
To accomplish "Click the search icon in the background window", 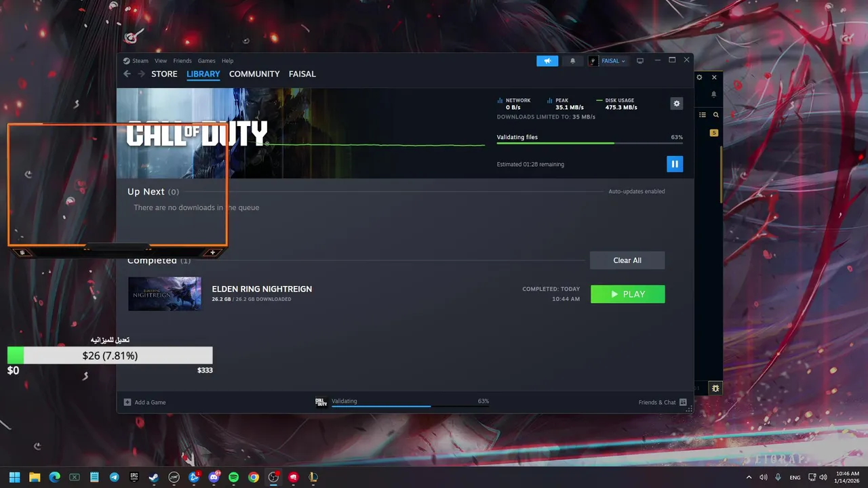I will (715, 115).
